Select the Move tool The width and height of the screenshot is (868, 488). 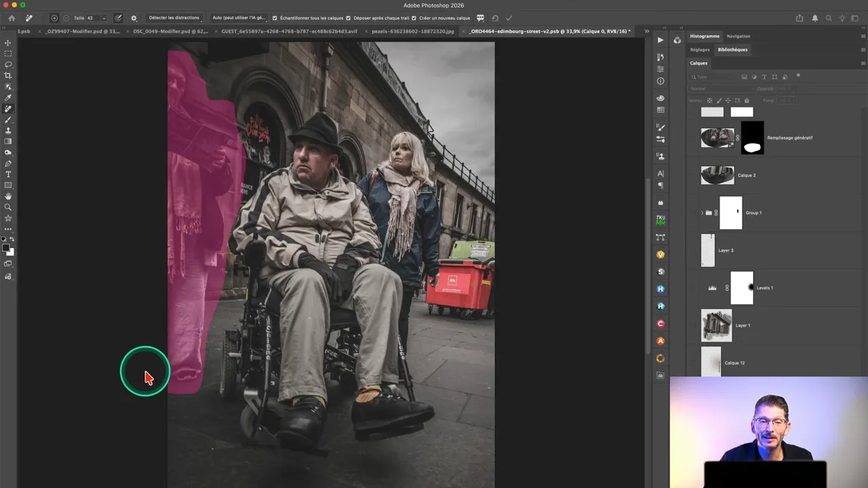click(x=8, y=43)
